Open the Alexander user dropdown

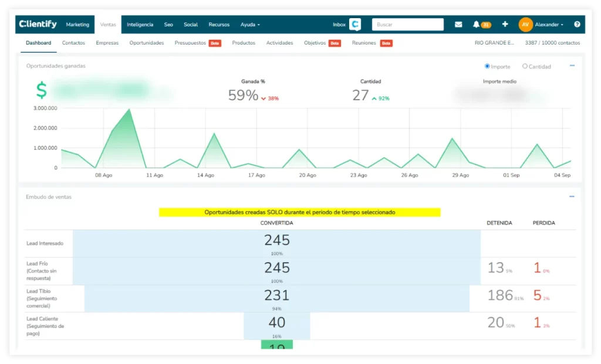549,25
